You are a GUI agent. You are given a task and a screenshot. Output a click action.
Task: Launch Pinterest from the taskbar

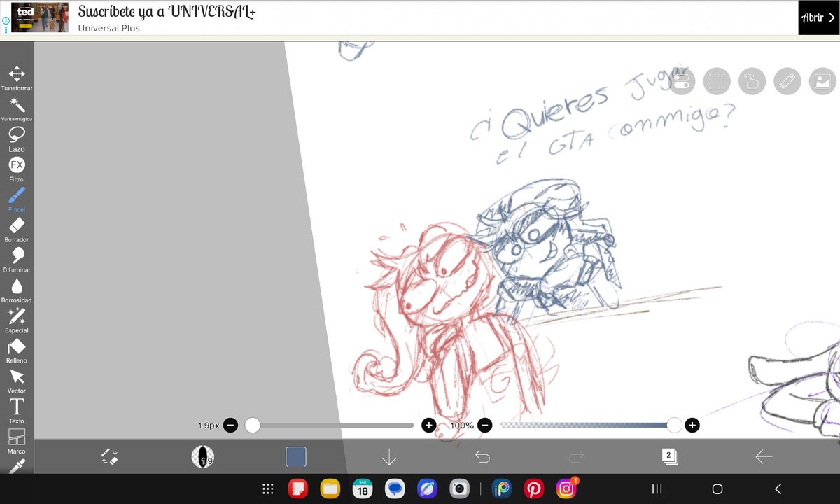[533, 489]
